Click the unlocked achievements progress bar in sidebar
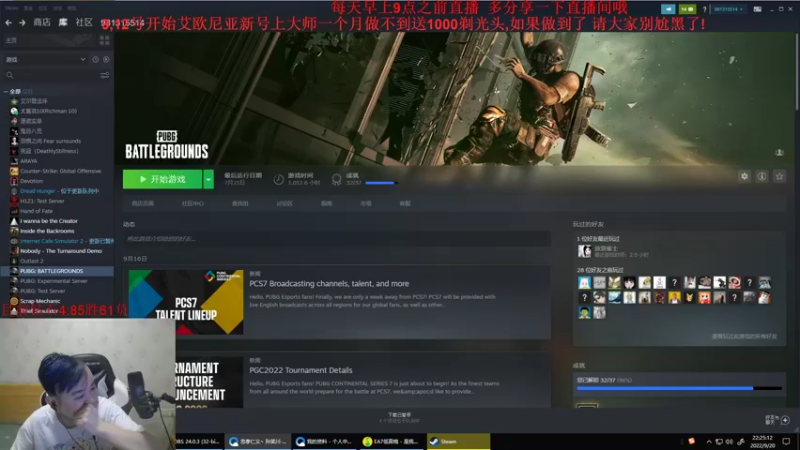Screen dimensions: 800x450 [x=679, y=388]
